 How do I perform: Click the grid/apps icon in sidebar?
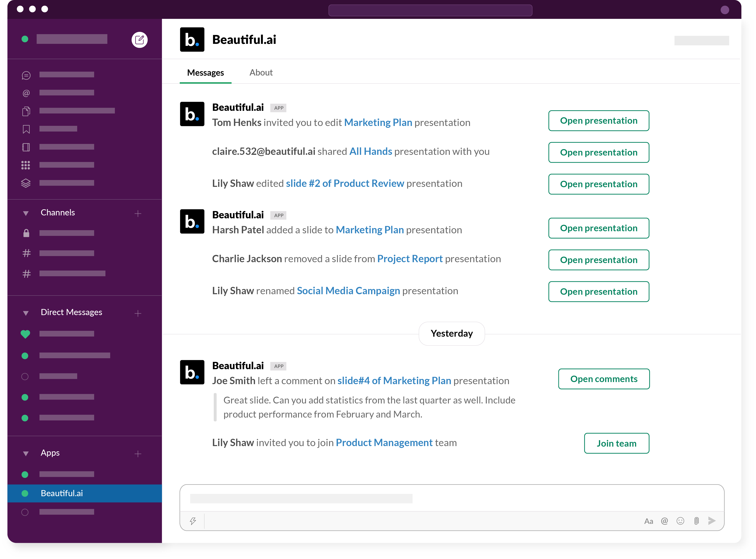26,165
